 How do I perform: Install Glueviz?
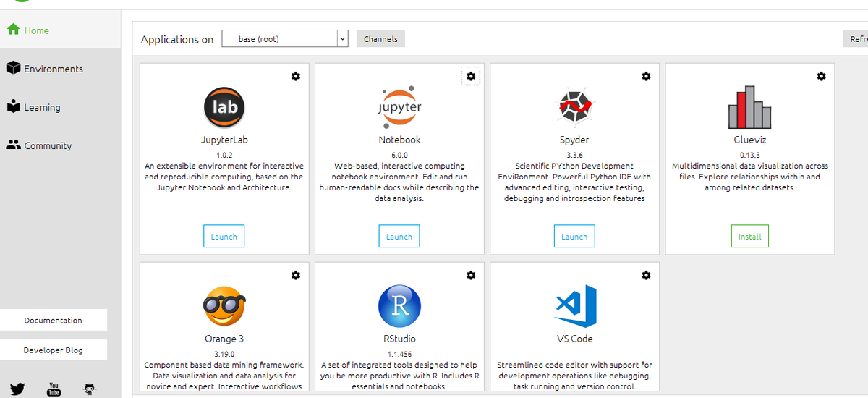point(750,237)
